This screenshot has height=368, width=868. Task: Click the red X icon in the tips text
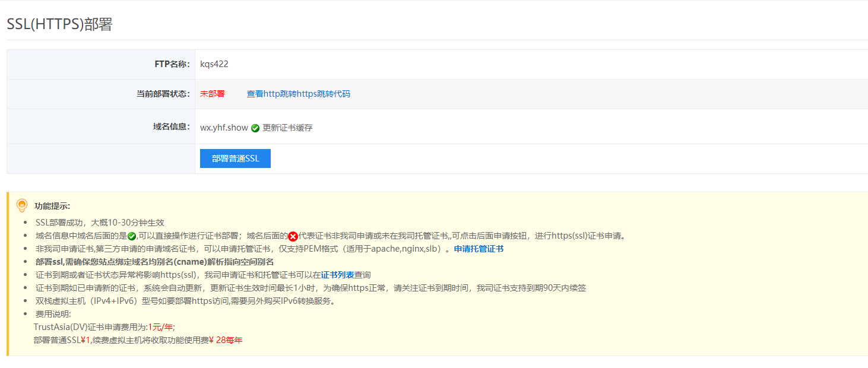point(293,236)
